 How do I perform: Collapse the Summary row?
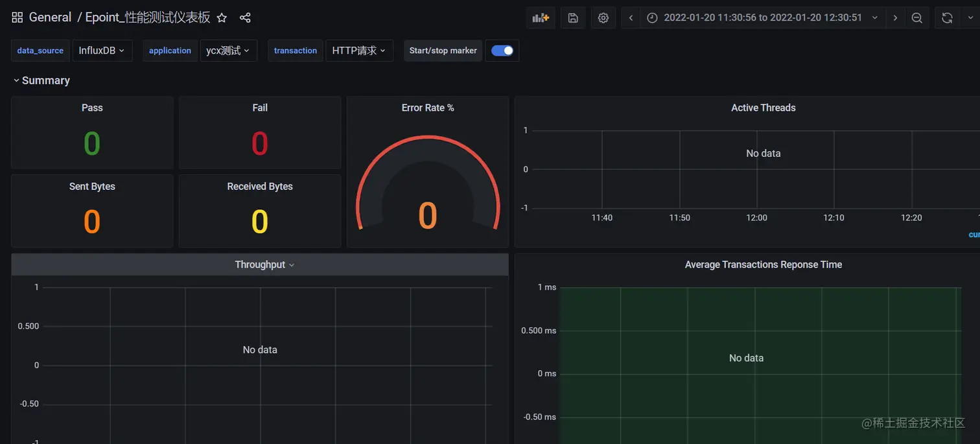click(x=41, y=80)
